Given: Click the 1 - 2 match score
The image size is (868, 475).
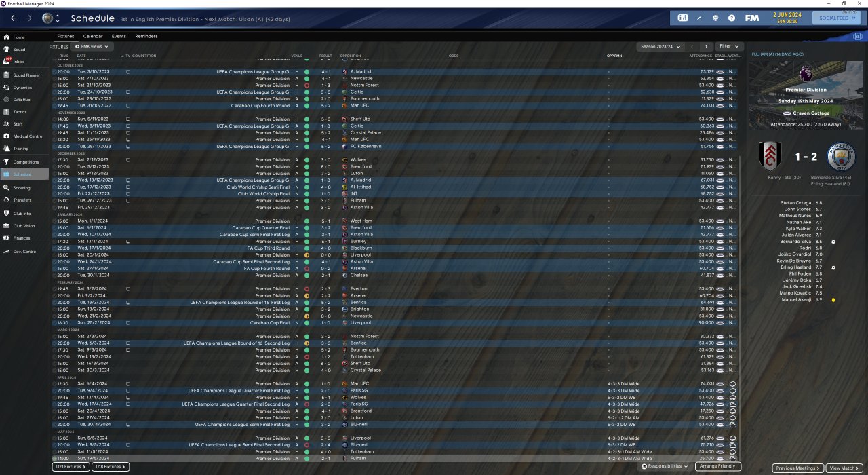Looking at the screenshot, I should 806,157.
